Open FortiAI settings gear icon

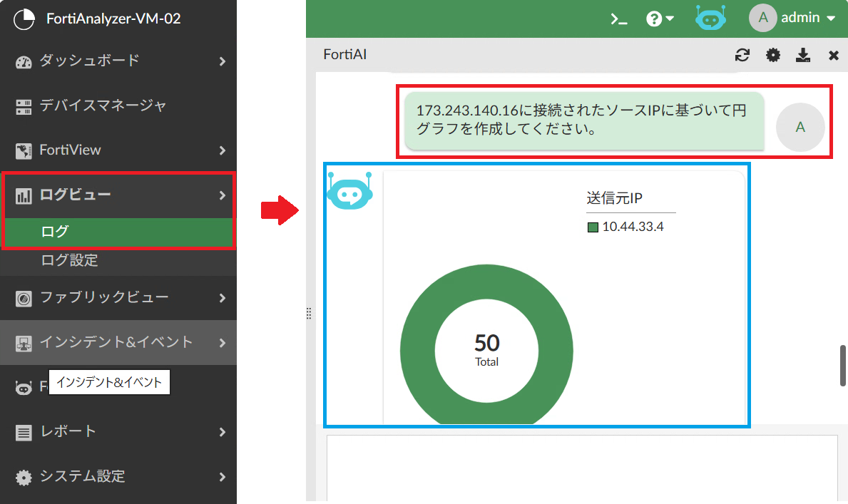point(773,56)
